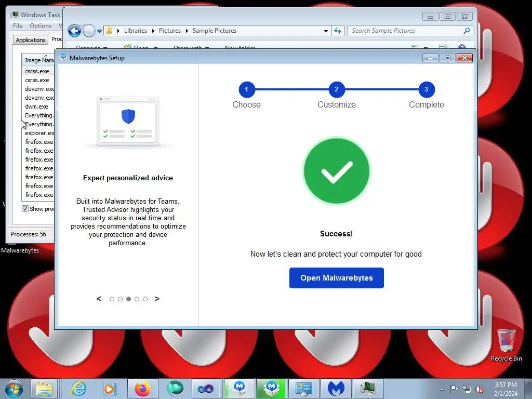Minimize the Malwarebytes Setup window

pyautogui.click(x=430, y=58)
